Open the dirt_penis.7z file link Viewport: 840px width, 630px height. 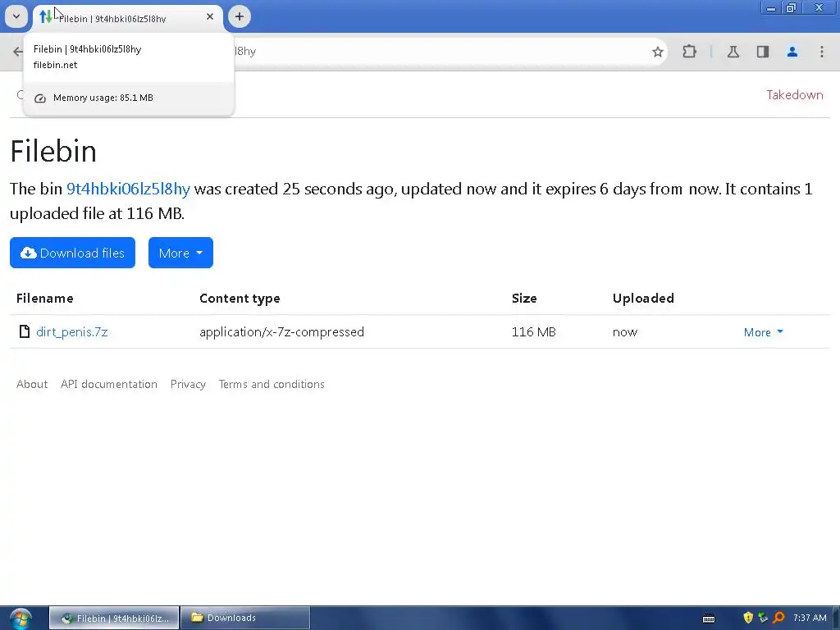coord(72,331)
